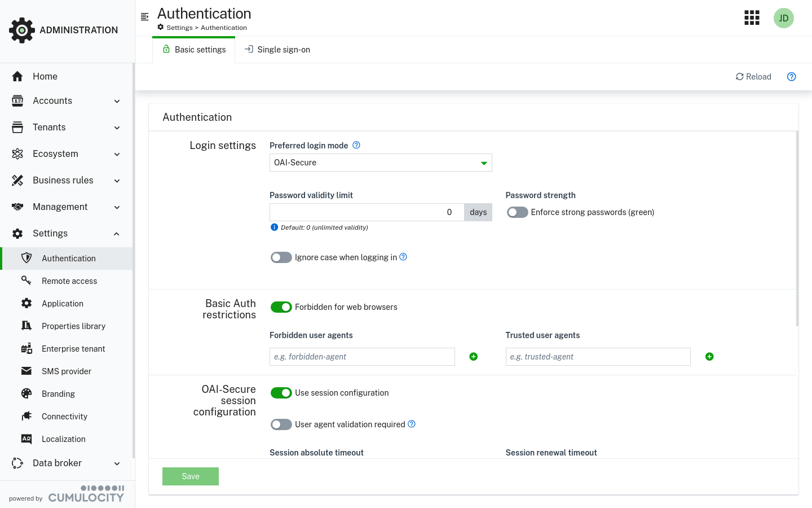Click the Localization icon in sidebar
The width and height of the screenshot is (812, 508).
click(x=27, y=439)
